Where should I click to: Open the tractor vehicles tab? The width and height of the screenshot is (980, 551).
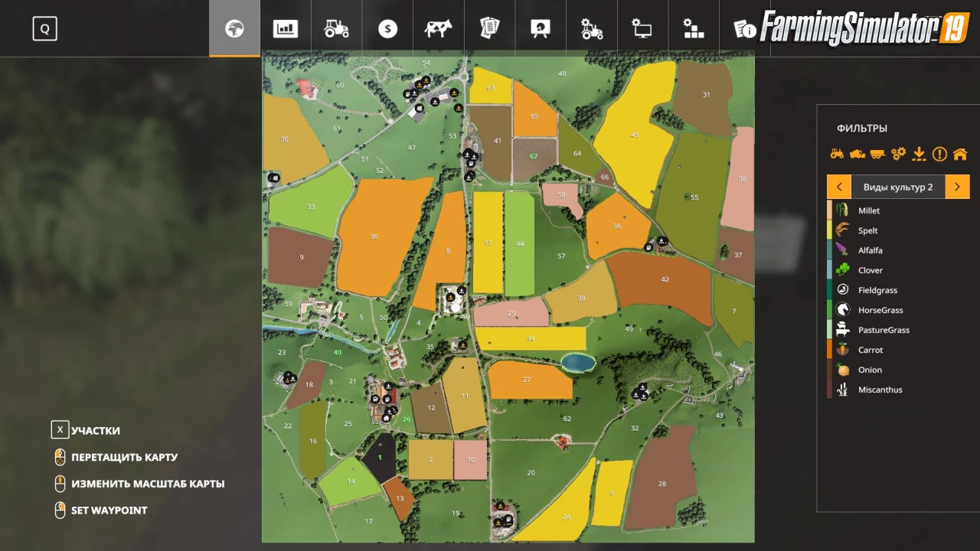[337, 29]
